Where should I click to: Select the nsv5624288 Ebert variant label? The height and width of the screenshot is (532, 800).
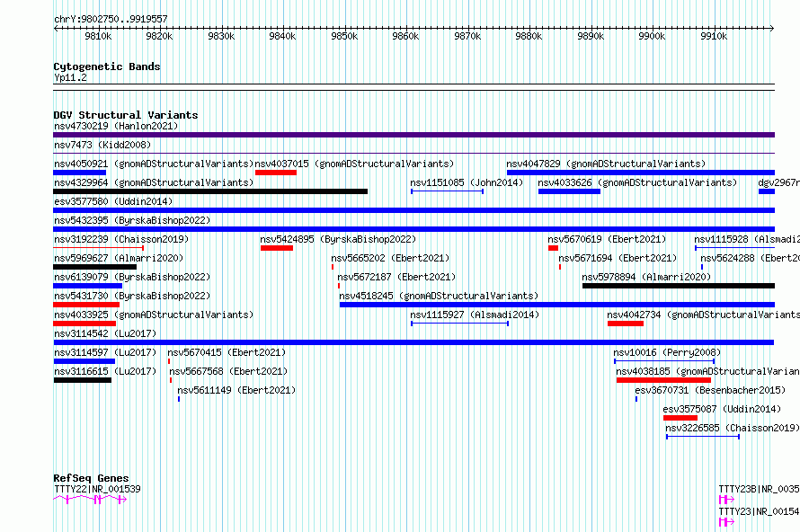(x=750, y=258)
